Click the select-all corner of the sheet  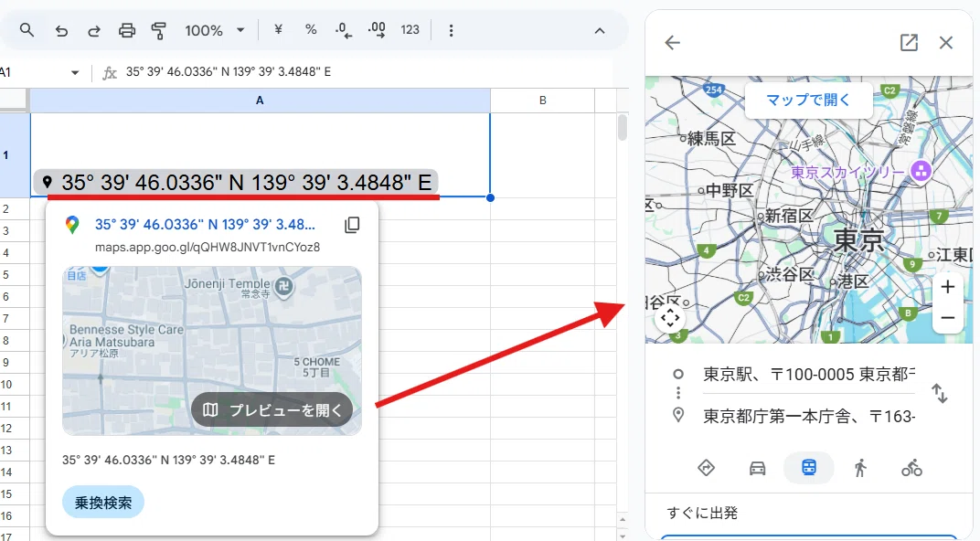coord(14,100)
